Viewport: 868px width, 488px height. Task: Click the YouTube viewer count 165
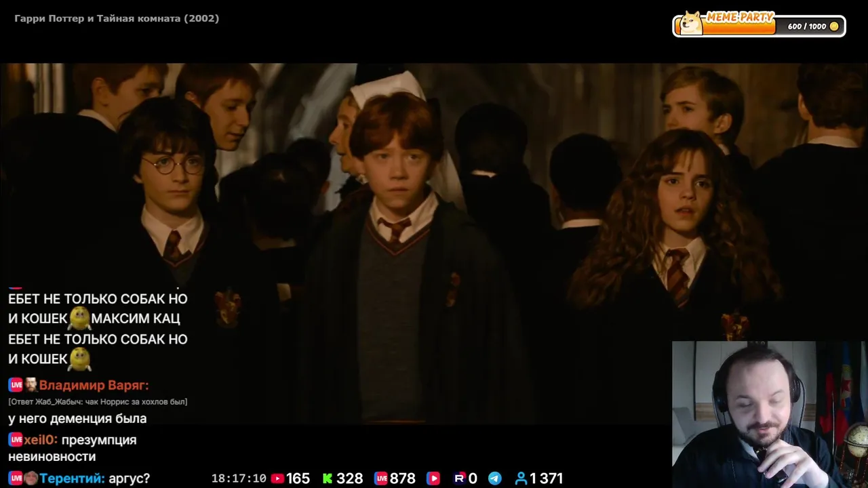point(298,479)
